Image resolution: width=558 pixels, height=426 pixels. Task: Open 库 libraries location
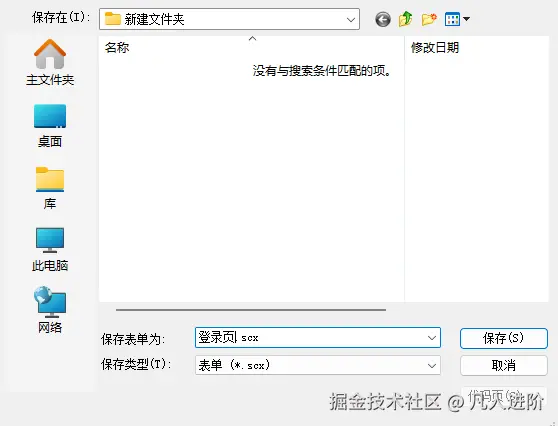point(50,188)
